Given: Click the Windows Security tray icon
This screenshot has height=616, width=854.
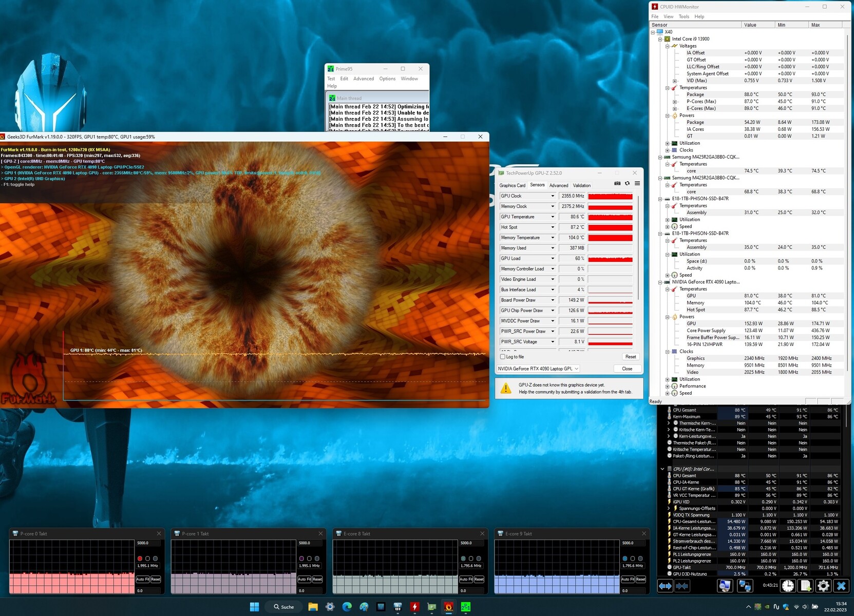Looking at the screenshot, I should [x=786, y=607].
